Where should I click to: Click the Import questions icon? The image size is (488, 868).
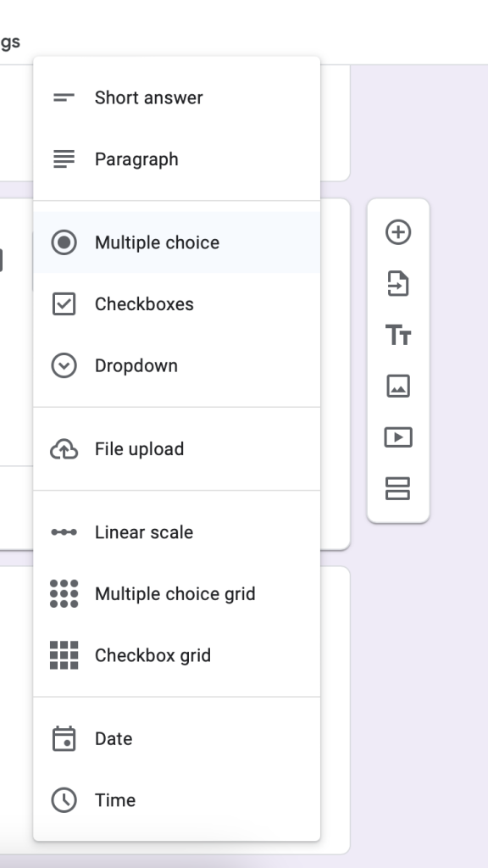click(398, 284)
